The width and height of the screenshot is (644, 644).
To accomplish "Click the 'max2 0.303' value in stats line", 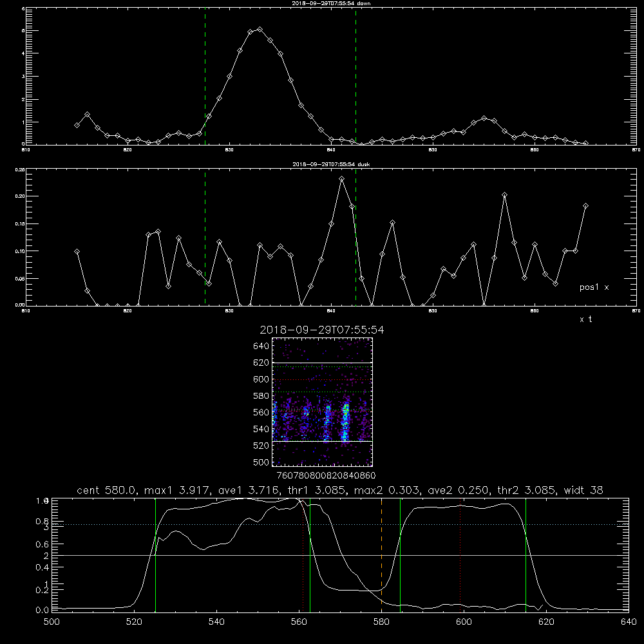I will 386,490.
